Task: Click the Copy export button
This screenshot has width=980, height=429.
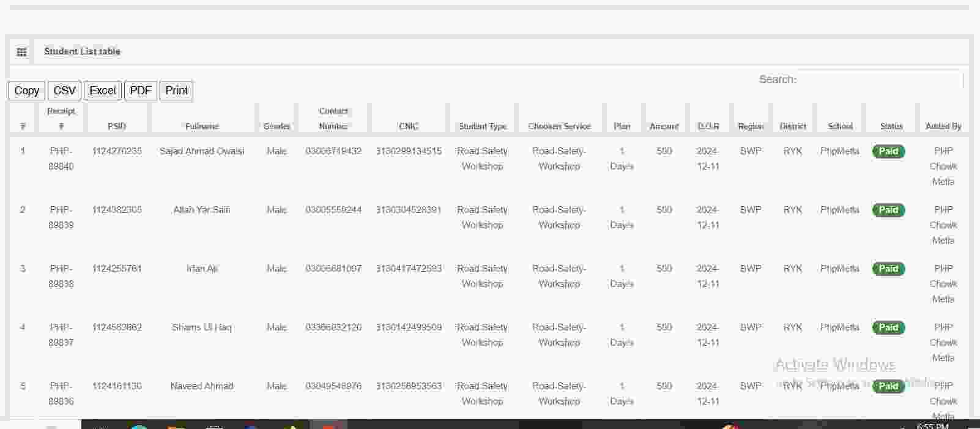Action: coord(26,91)
